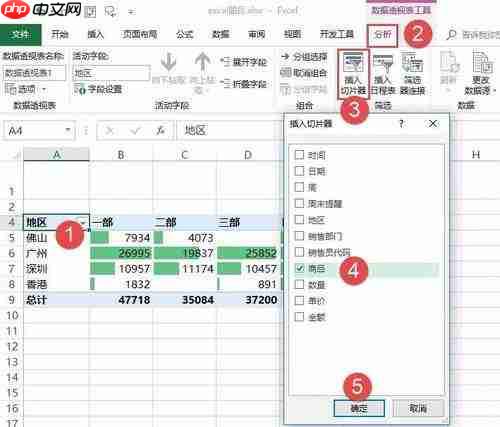
Task: Uncheck the selected 商品 field checkbox
Action: coord(299,268)
